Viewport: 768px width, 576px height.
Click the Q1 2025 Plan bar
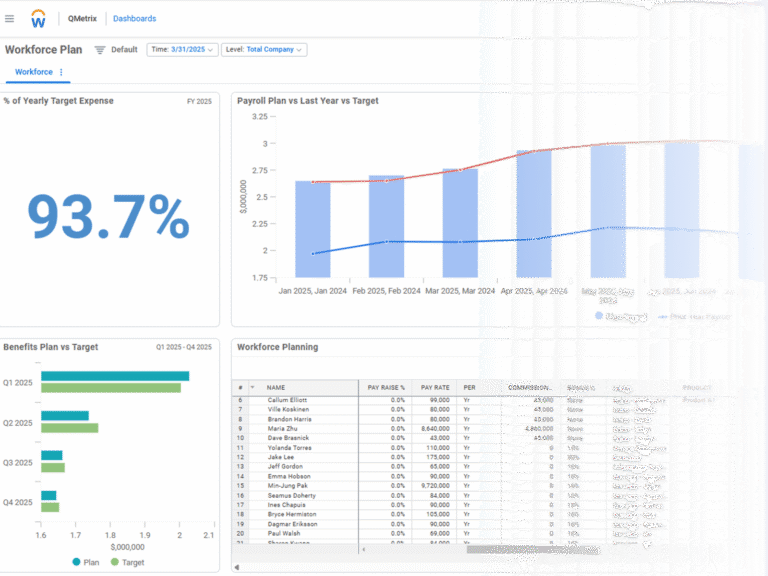pyautogui.click(x=115, y=376)
